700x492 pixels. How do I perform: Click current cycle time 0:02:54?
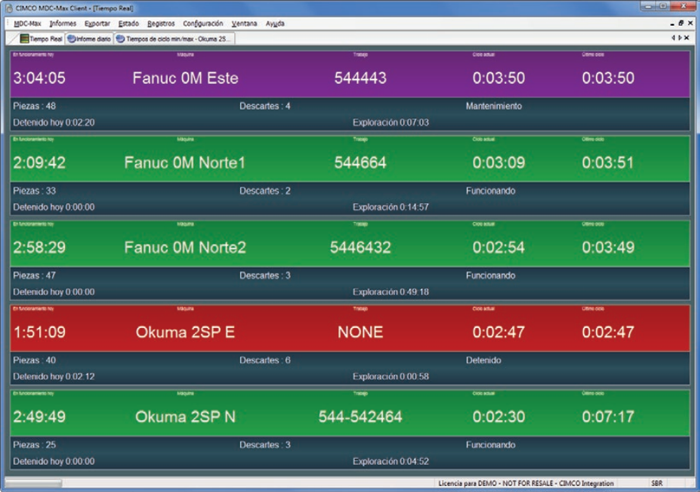(x=499, y=247)
